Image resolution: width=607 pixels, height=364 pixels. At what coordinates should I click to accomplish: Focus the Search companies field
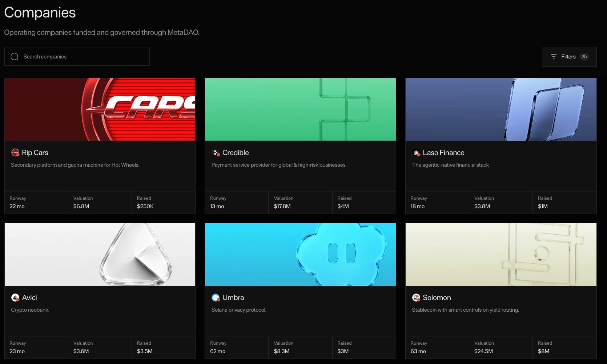pos(77,57)
